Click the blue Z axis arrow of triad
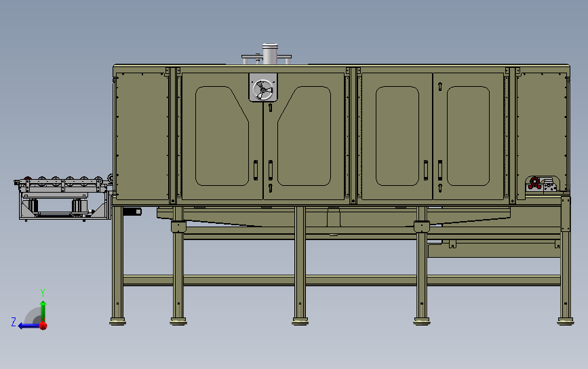 (29, 326)
